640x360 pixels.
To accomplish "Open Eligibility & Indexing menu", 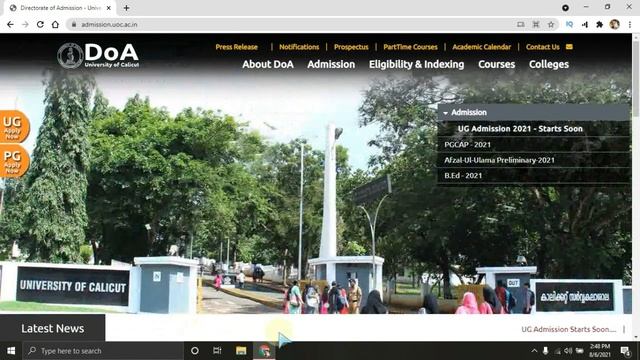I will coord(416,64).
